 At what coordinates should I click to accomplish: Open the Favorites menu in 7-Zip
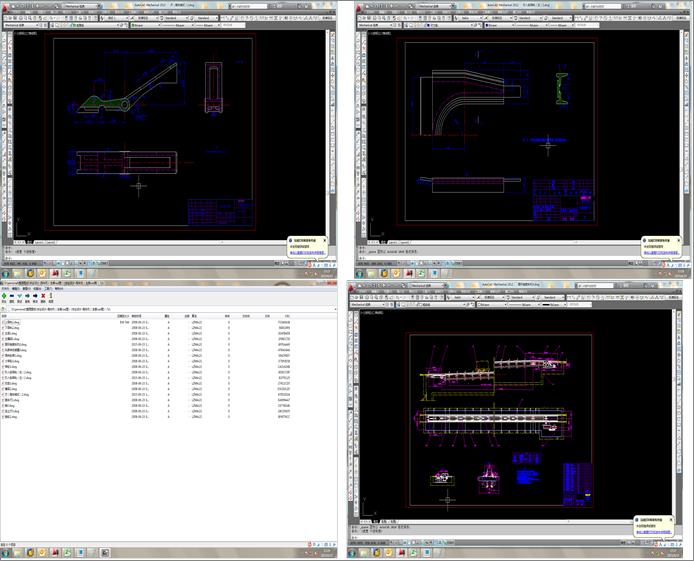(x=38, y=288)
